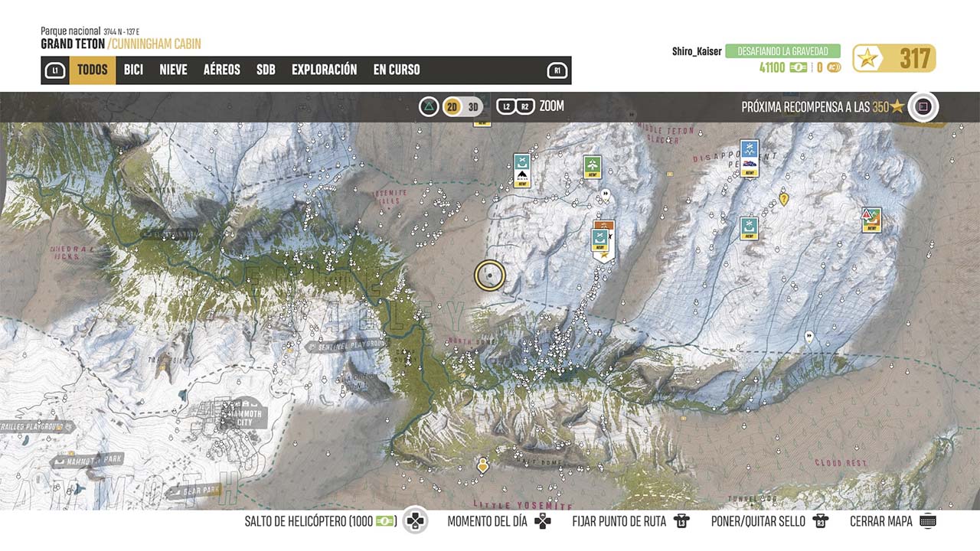Open next reward square button icon
The height and width of the screenshot is (551, 980).
click(923, 107)
